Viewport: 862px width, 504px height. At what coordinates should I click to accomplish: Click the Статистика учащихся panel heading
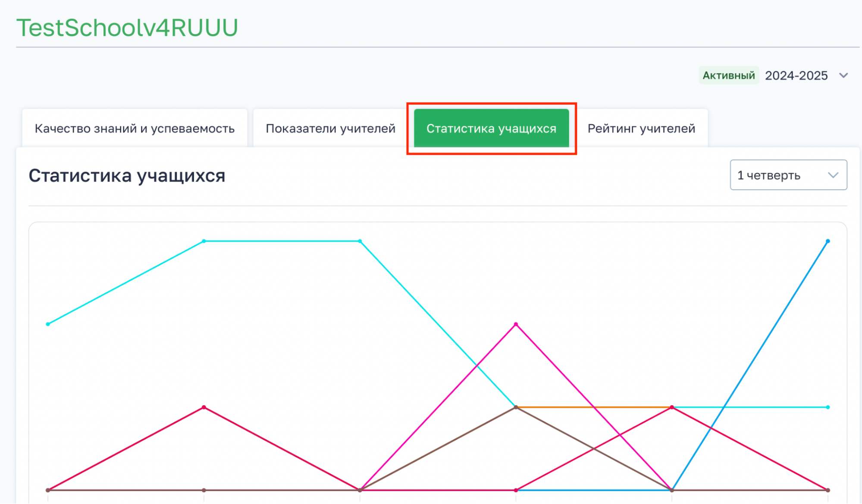127,176
